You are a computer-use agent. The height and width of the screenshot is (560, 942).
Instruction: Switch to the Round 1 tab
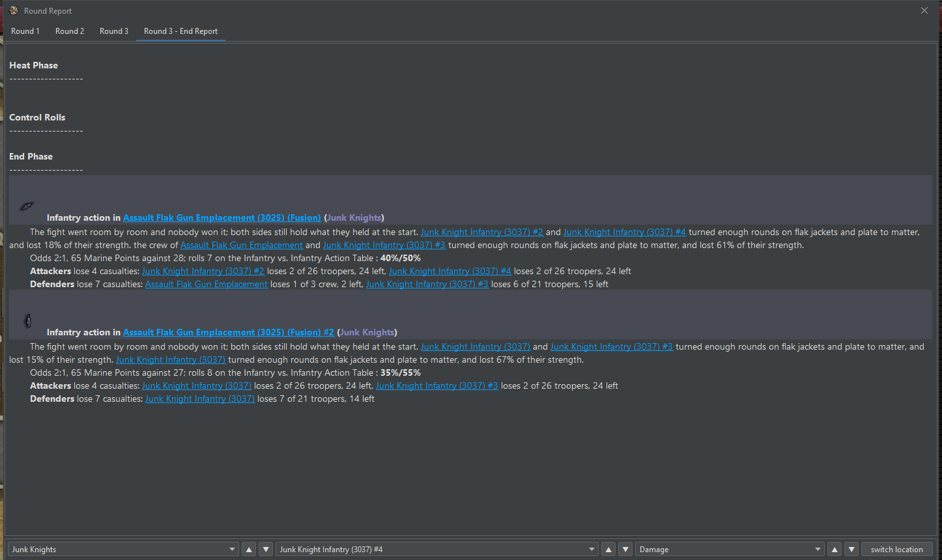coord(25,31)
